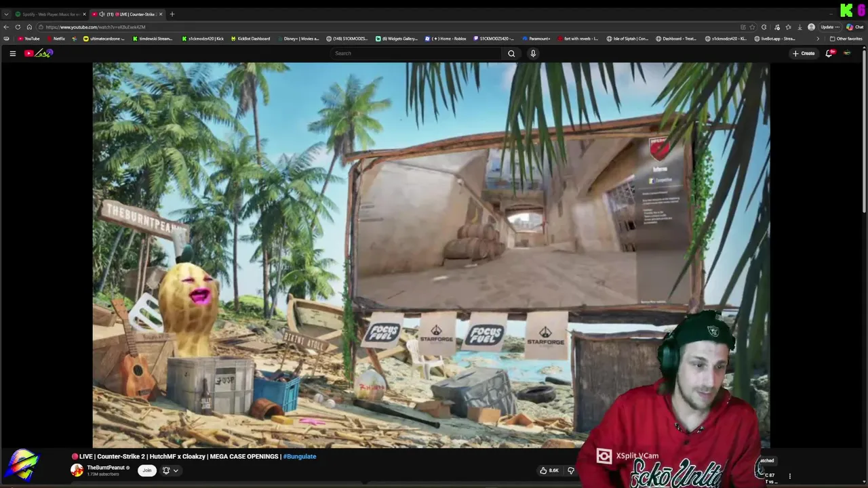Open the KickBot Dashboard bookmark
The height and width of the screenshot is (488, 868).
[x=250, y=39]
